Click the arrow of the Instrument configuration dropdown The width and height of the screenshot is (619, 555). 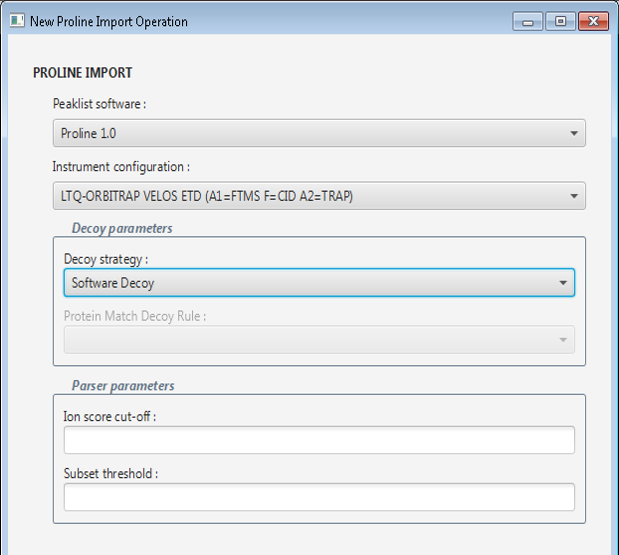tap(573, 196)
